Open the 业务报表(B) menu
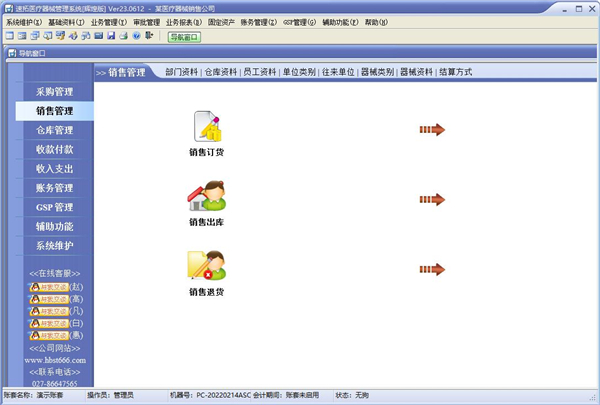Viewport: 600px width, 405px height. click(x=184, y=23)
